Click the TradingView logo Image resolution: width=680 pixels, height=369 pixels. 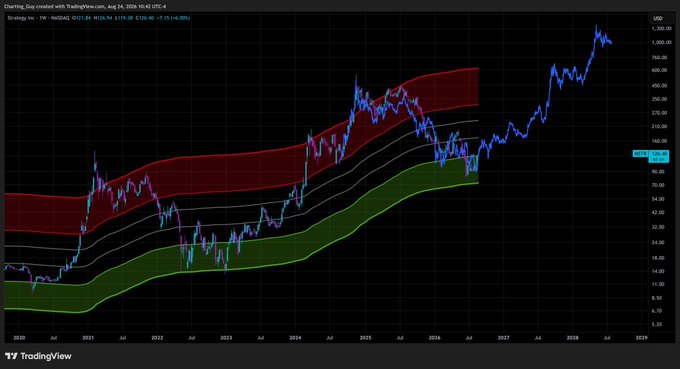pos(38,356)
